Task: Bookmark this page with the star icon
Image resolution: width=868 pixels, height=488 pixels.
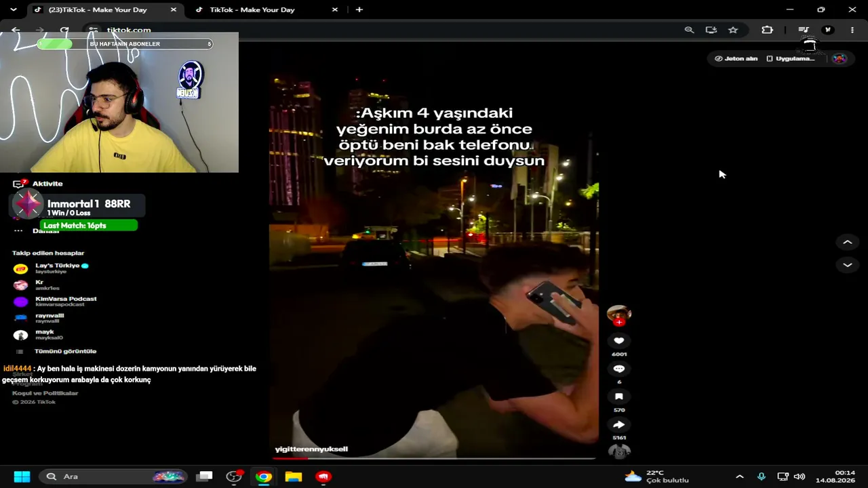Action: [x=733, y=30]
